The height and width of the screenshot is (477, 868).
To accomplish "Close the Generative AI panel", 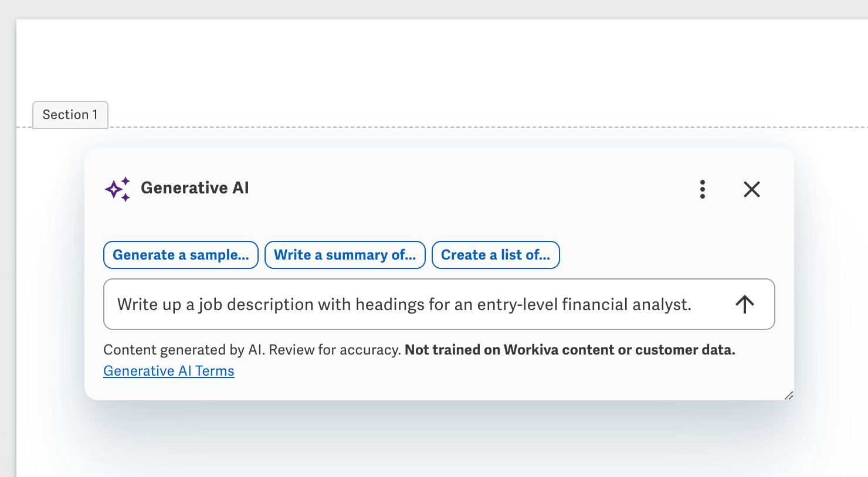I will point(751,189).
